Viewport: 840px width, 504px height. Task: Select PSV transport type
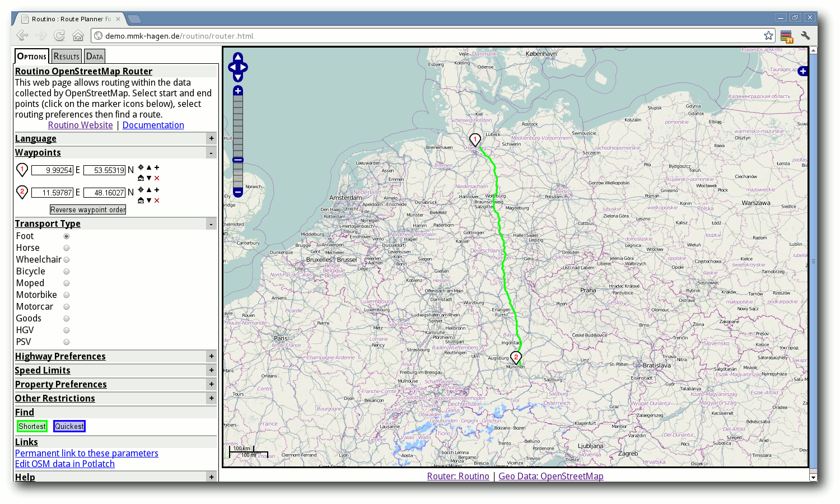point(66,342)
